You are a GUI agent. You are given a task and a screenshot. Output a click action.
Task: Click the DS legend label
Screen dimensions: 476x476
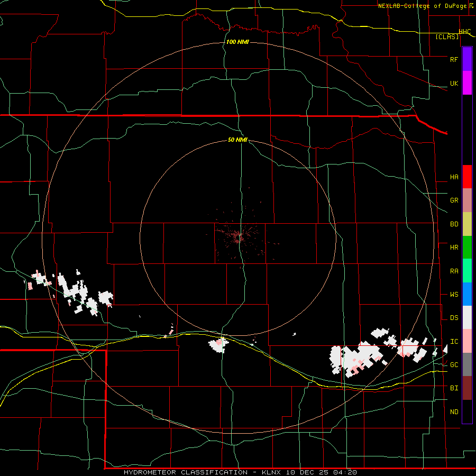point(454,318)
